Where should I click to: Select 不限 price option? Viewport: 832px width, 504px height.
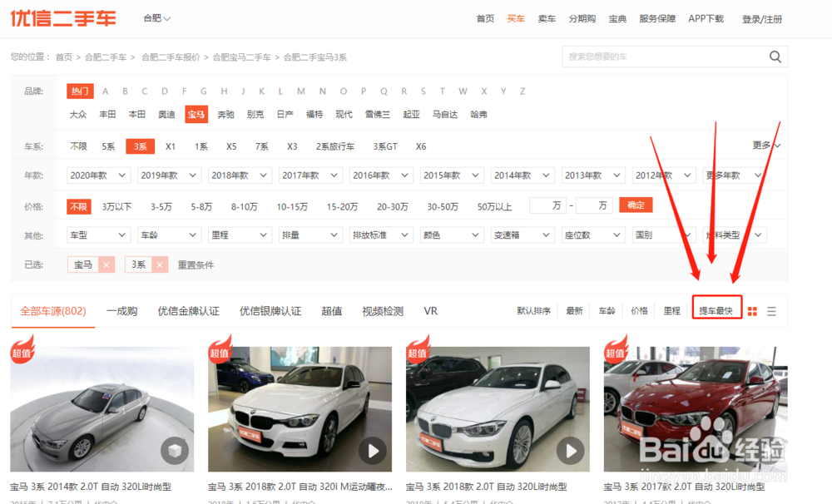(78, 207)
